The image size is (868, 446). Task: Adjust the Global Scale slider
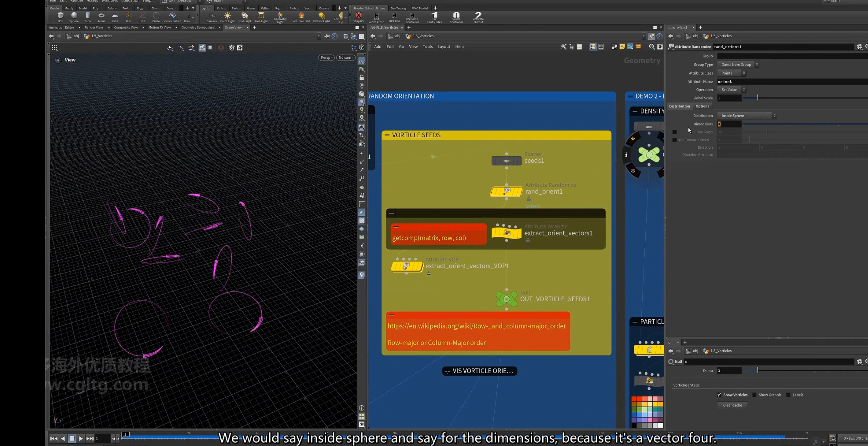[757, 98]
